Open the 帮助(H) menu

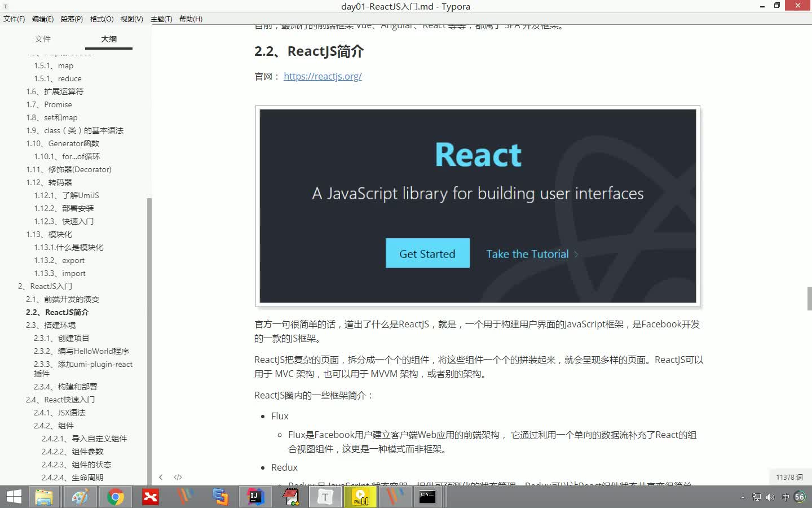pos(191,19)
